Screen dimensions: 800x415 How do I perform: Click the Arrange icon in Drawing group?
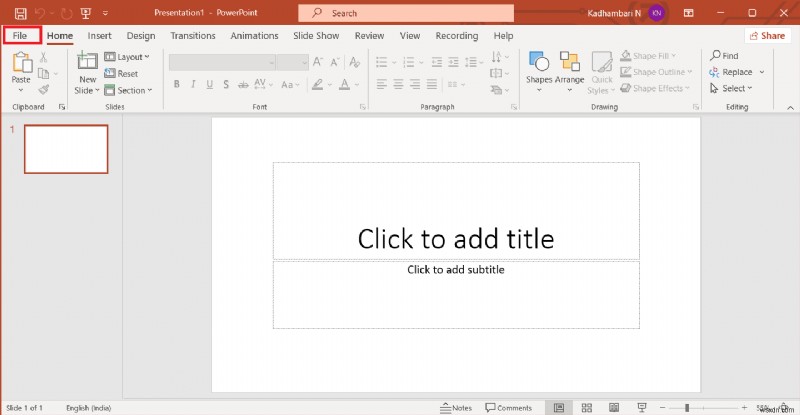[570, 66]
